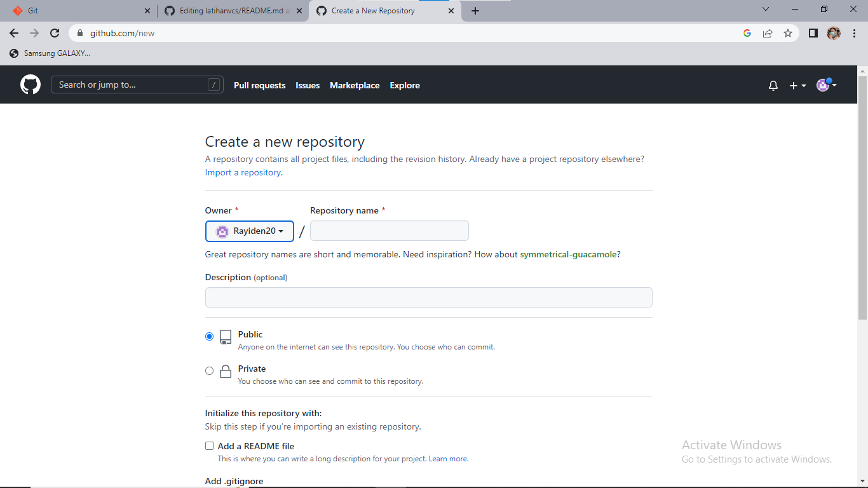Click the GitHub Octocat logo
868x488 pixels.
point(31,85)
